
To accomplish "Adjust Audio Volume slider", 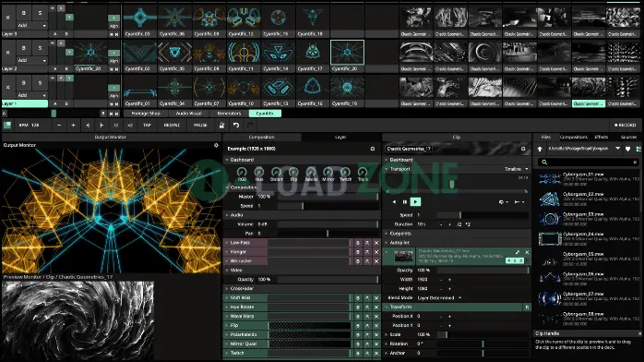I will (328, 224).
